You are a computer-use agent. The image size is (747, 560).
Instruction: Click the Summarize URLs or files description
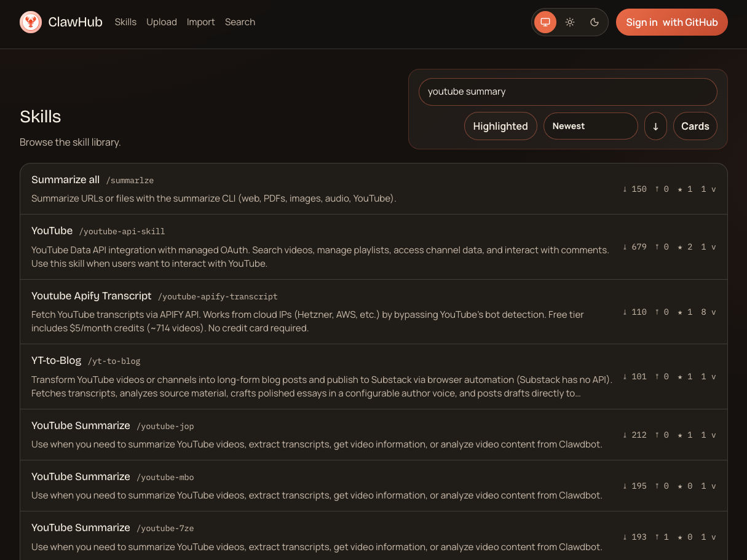214,199
